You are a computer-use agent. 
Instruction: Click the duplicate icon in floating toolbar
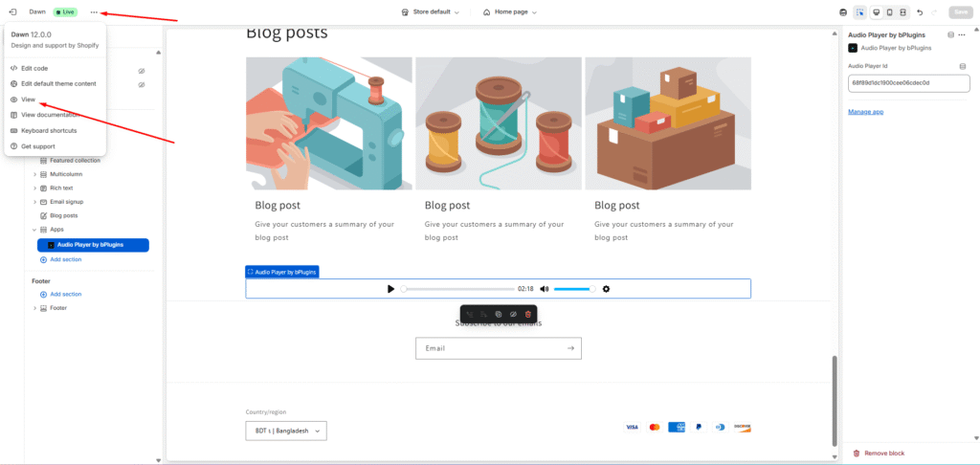[x=499, y=314]
